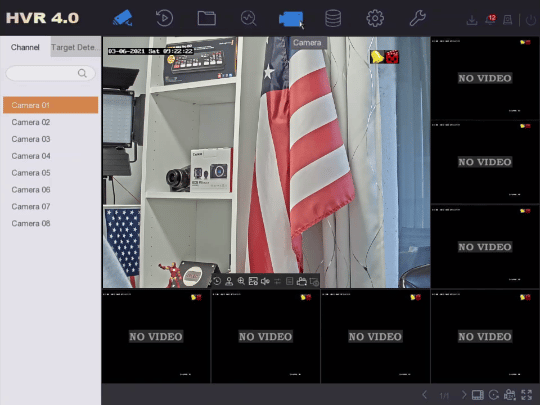This screenshot has width=540, height=405.
Task: Select Camera 06 in the channel list
Action: (50, 189)
